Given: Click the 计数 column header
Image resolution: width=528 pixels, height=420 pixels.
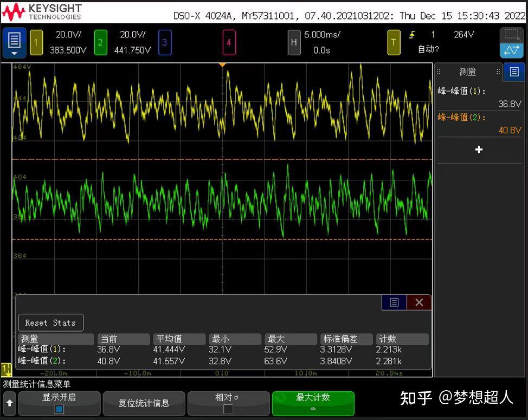Looking at the screenshot, I should point(402,339).
